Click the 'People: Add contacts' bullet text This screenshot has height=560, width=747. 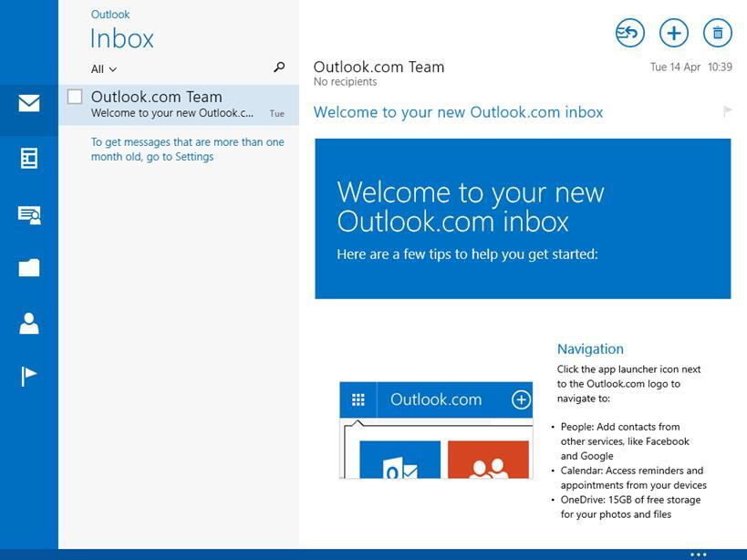pyautogui.click(x=625, y=441)
